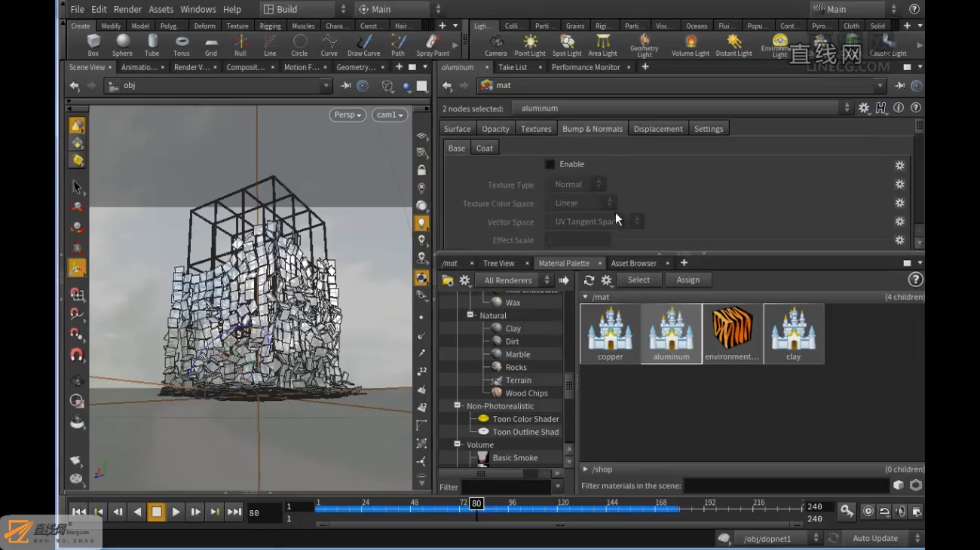
Task: Select Toon Color Shader item
Action: click(x=525, y=419)
